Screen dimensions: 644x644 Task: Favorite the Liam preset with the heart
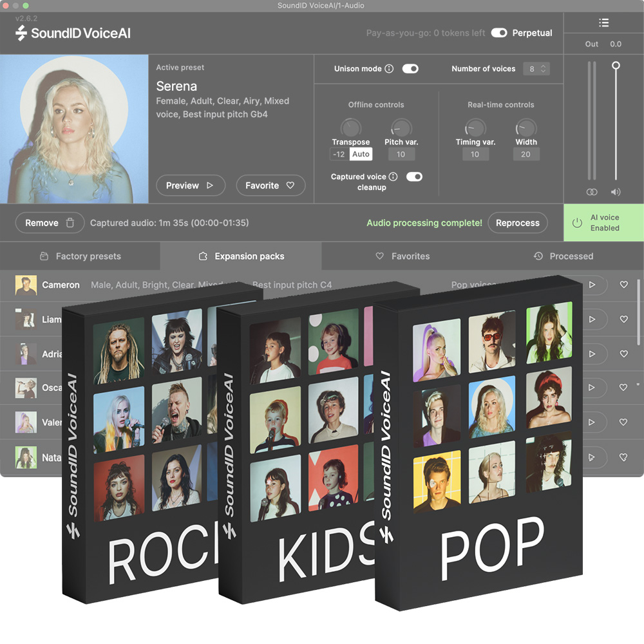[x=623, y=319]
